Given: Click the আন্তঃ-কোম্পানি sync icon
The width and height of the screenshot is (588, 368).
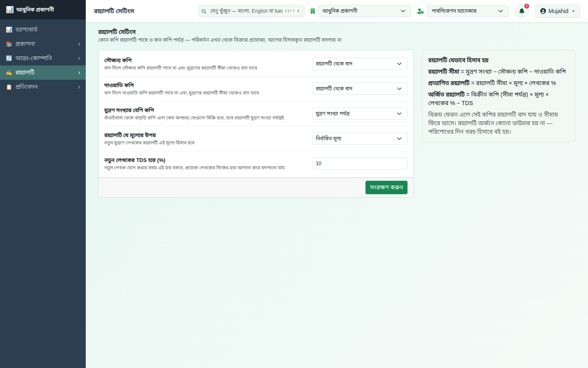Looking at the screenshot, I should pyautogui.click(x=9, y=58).
